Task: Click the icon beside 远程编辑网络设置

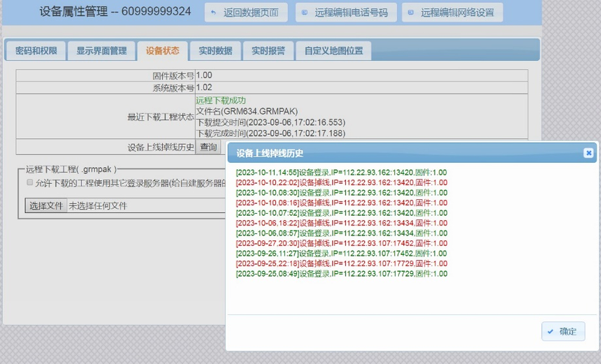Action: [x=411, y=13]
